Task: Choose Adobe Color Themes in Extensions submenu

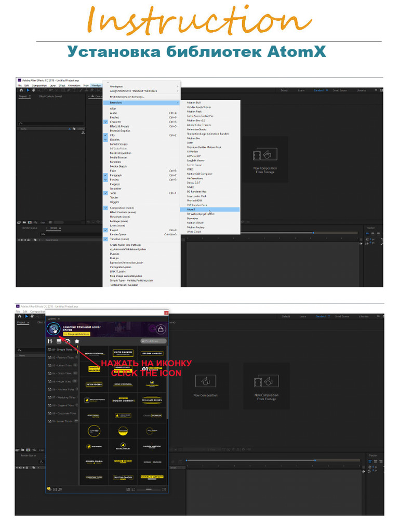Action: pos(210,125)
